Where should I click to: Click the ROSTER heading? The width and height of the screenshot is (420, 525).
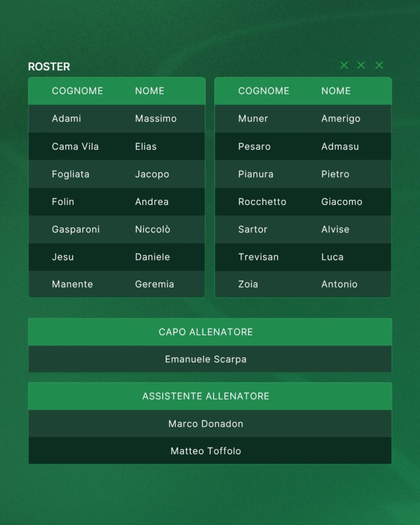click(49, 66)
